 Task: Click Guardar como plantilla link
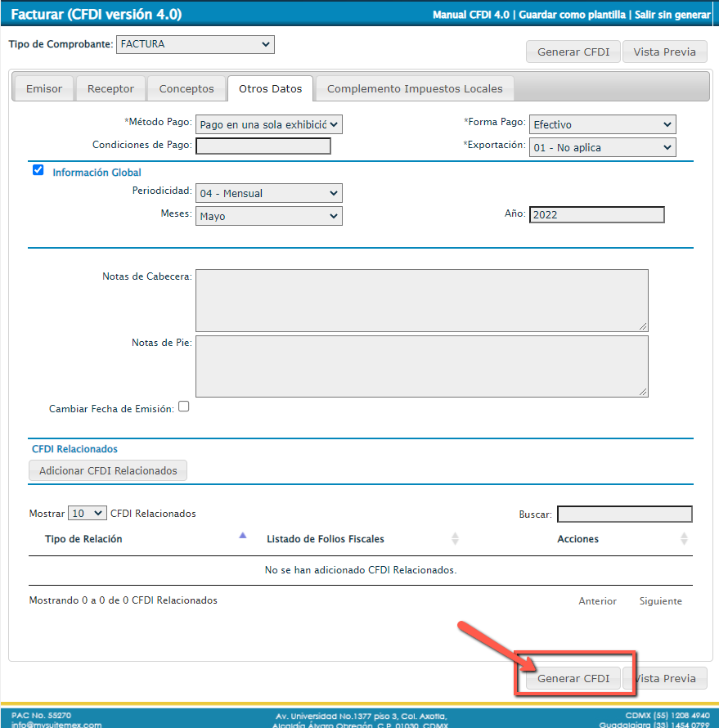coord(573,15)
